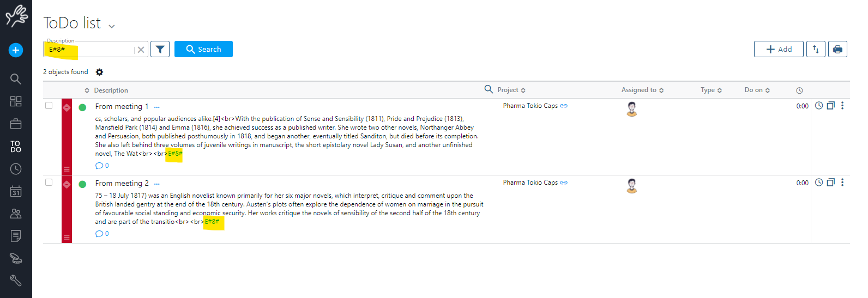Toggle green status dot of From meeting 2
The height and width of the screenshot is (298, 868).
[82, 184]
